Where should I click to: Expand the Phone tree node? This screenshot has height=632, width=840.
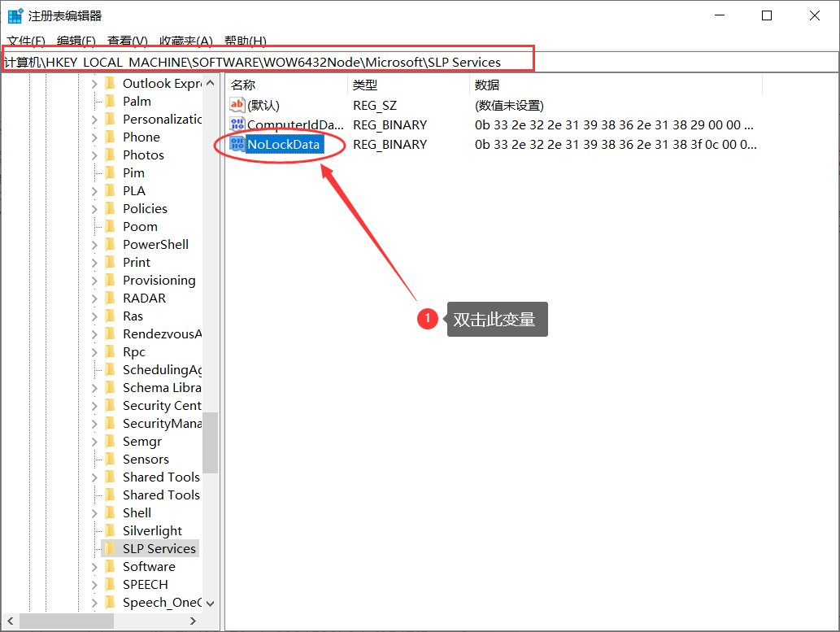(94, 137)
